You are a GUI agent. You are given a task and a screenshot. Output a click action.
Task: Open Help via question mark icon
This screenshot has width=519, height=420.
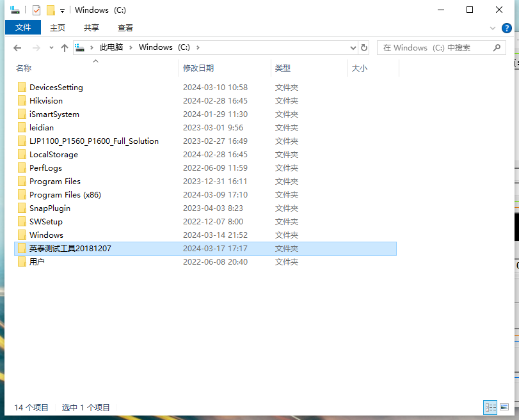click(x=506, y=28)
